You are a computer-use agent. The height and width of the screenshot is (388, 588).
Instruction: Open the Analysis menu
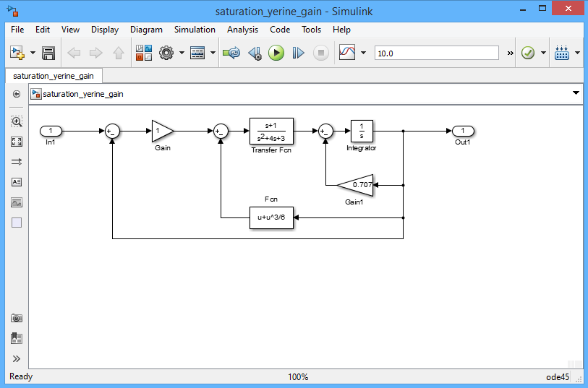[x=242, y=30]
